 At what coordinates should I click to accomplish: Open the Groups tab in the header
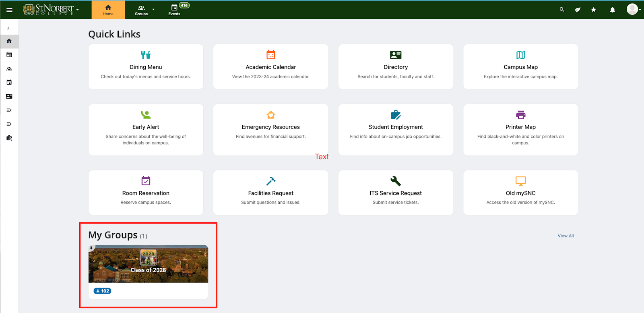tap(141, 10)
